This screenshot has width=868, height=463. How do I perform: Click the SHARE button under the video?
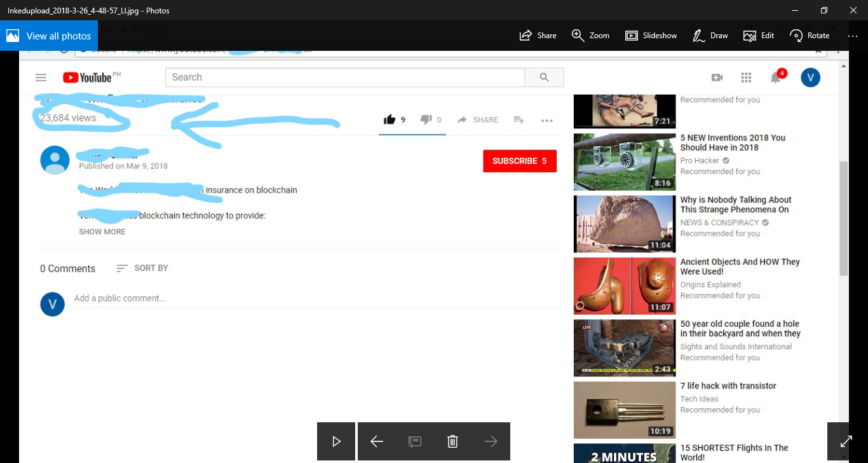478,120
